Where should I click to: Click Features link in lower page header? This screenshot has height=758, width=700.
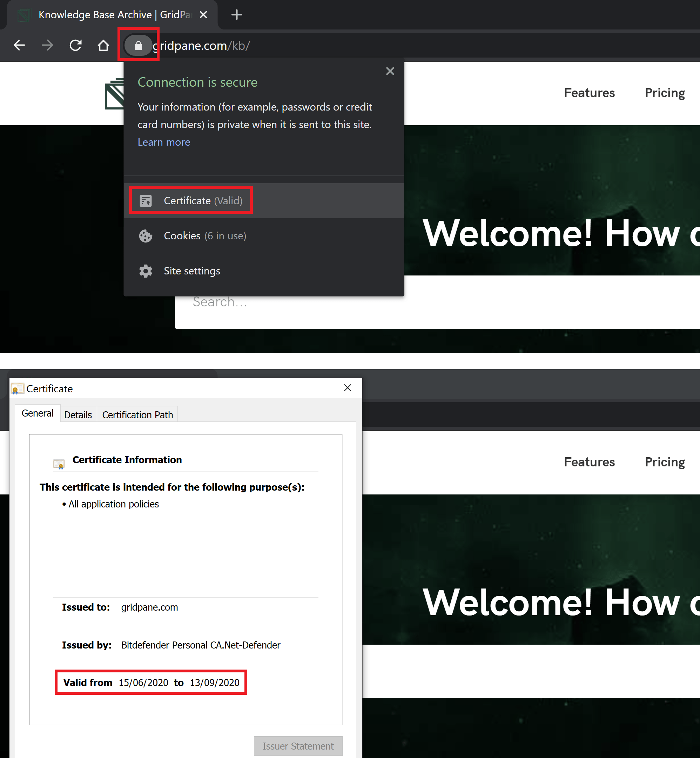[x=589, y=462]
